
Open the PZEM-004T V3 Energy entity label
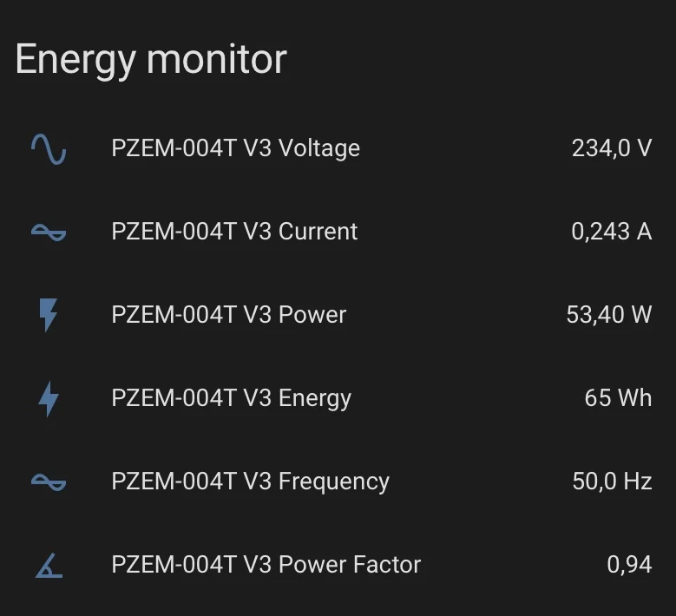coord(231,398)
